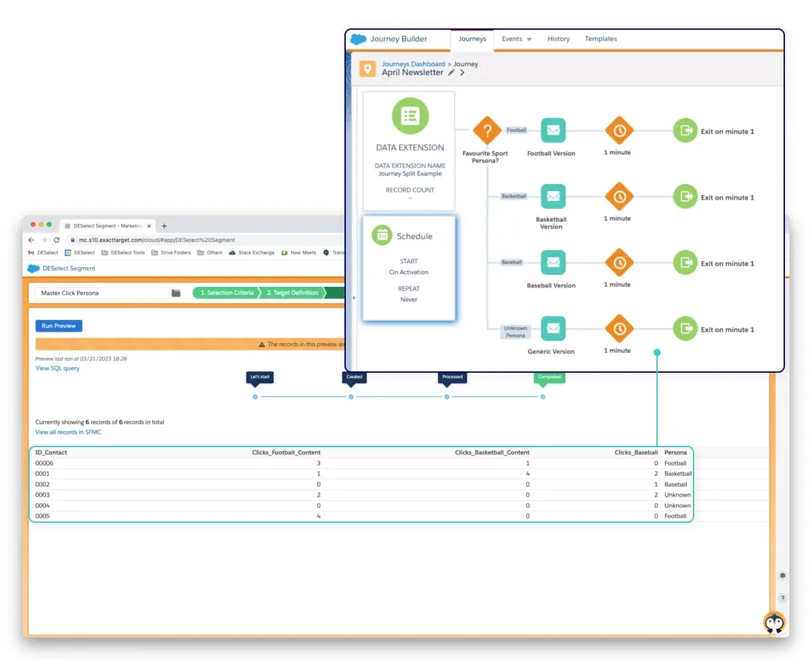Viewport: 812px width, 667px height.
Task: Click the Favourite Sport Persona decision split icon
Action: [485, 130]
